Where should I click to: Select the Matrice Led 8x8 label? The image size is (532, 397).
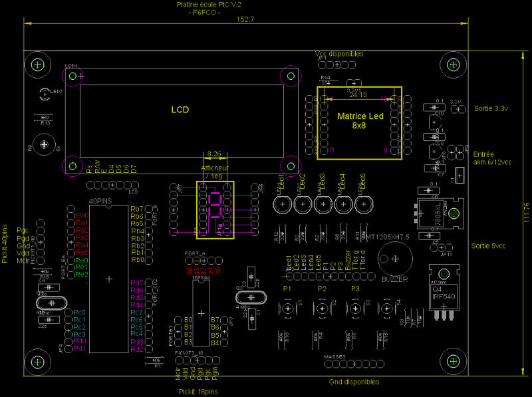(x=360, y=120)
